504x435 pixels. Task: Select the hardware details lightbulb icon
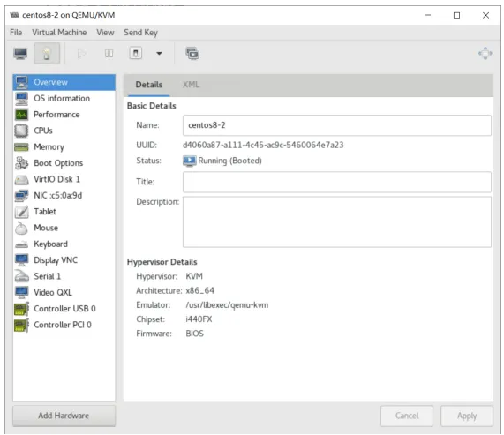(47, 53)
